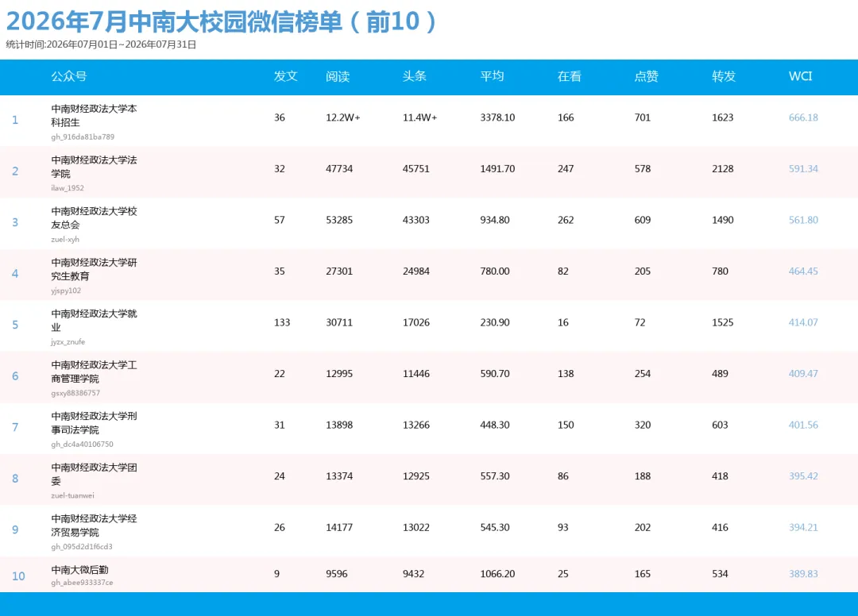
Task: Select account 中南财经政法大学就业
Action: click(x=94, y=320)
